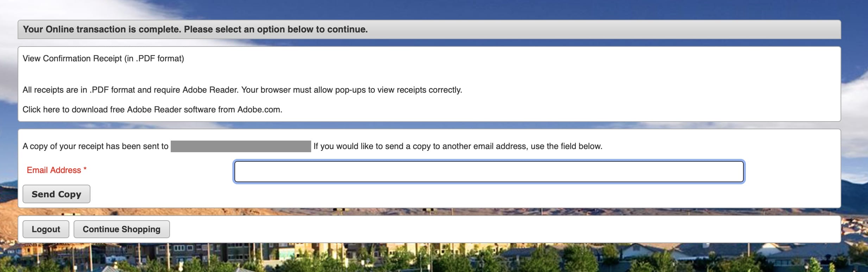This screenshot has height=272, width=868.
Task: Click the transaction complete header banner
Action: (x=429, y=30)
